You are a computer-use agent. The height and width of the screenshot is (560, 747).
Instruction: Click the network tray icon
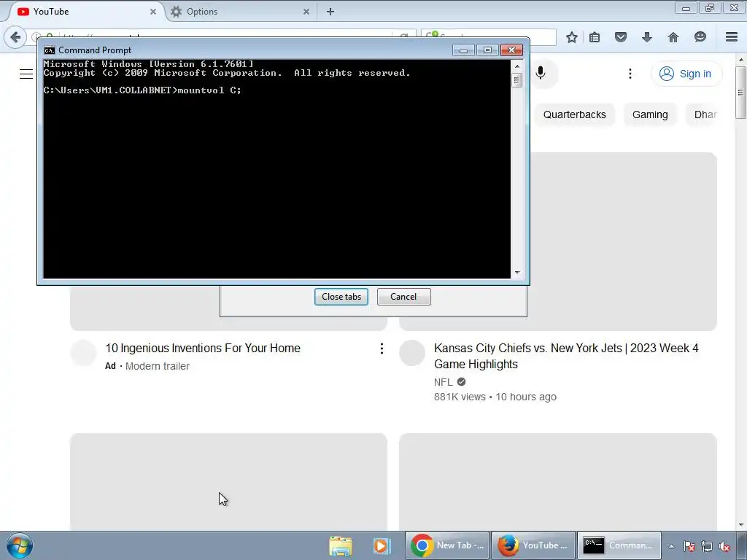707,547
